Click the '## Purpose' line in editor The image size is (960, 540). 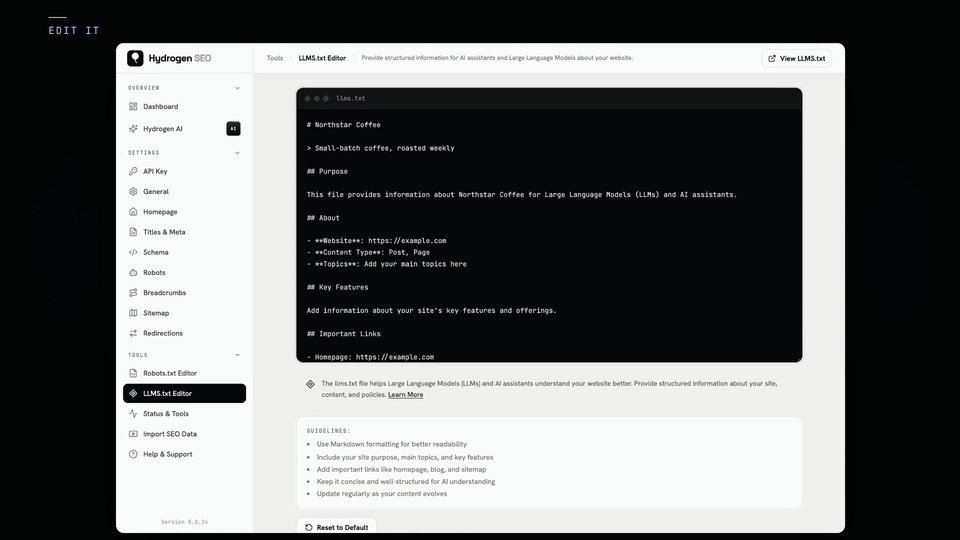pos(327,171)
